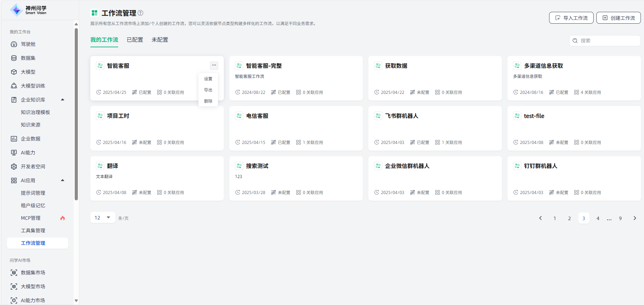The width and height of the screenshot is (644, 305).
Task: Click the 创建工作流 button
Action: click(619, 18)
